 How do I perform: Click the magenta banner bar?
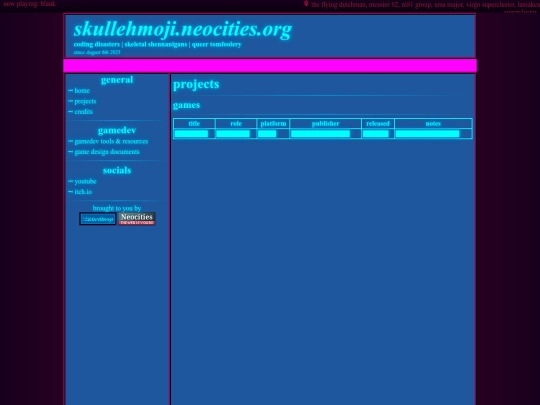click(x=270, y=65)
